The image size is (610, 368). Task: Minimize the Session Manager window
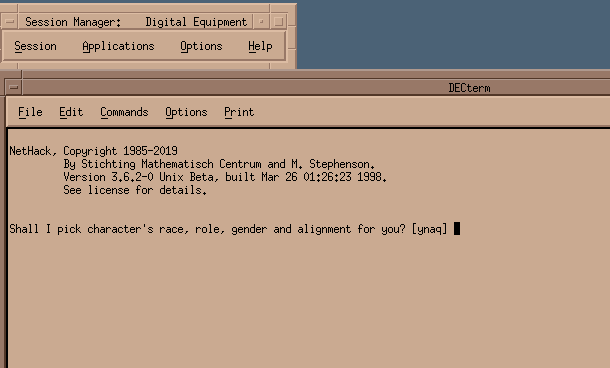261,22
